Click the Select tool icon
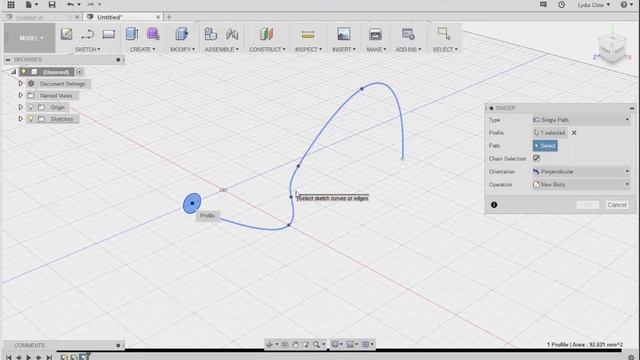Image resolution: width=640 pixels, height=360 pixels. pos(444,34)
